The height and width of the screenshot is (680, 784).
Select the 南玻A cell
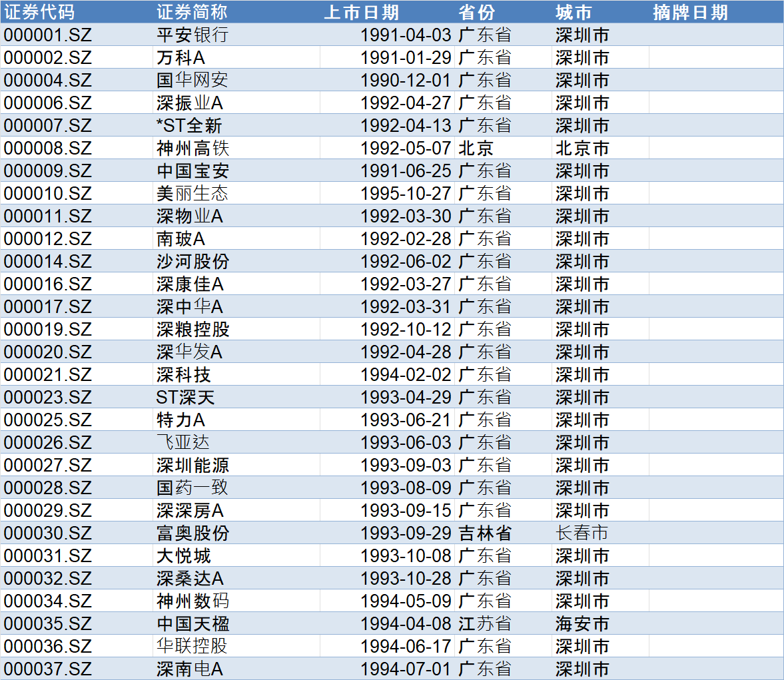(236, 238)
